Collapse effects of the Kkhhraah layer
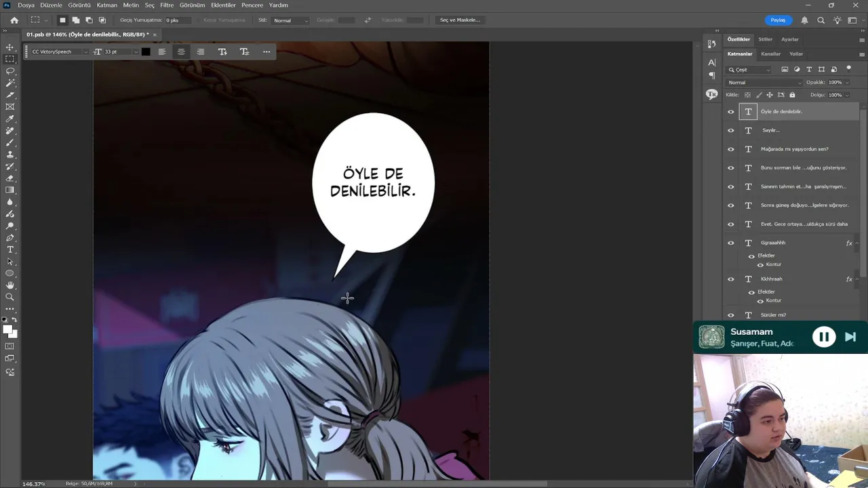The image size is (868, 488). click(857, 279)
